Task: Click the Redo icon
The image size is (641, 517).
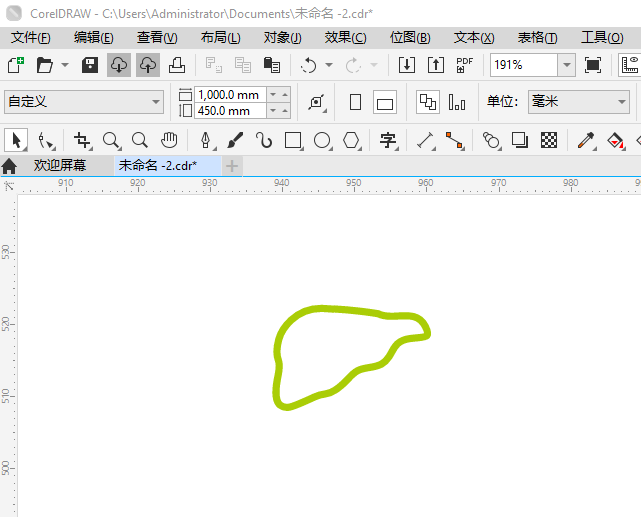Action: pyautogui.click(x=353, y=65)
